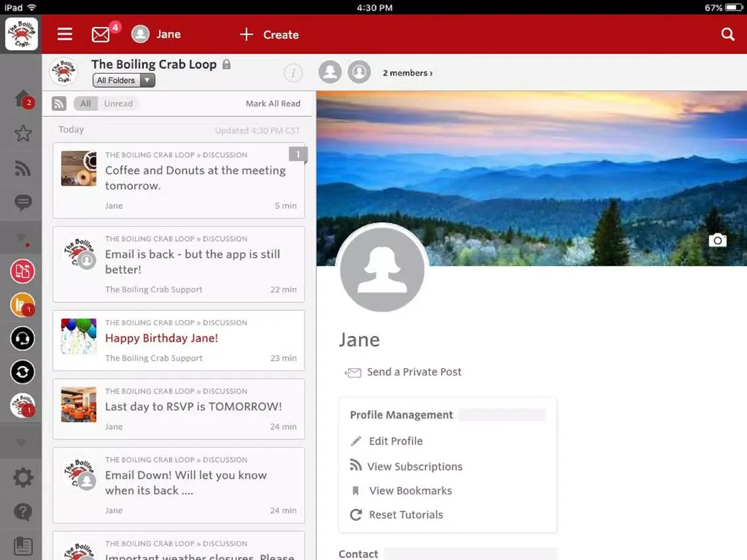Tap the comment count badge showing 1
The height and width of the screenshot is (560, 747).
[x=299, y=154]
